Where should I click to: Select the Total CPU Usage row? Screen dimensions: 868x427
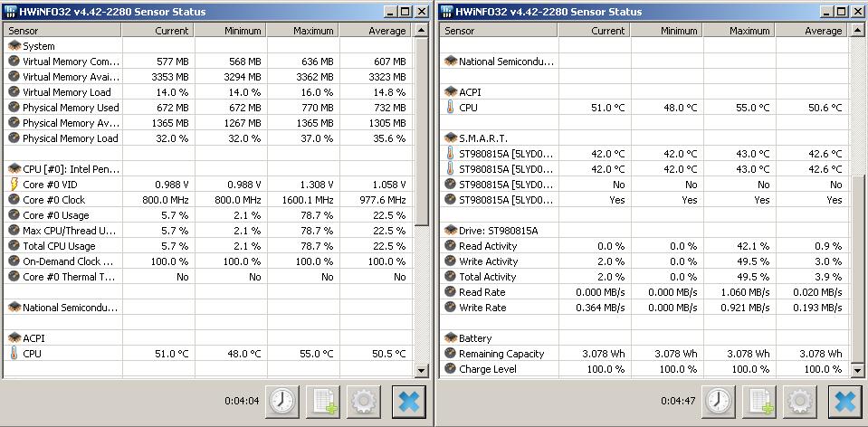208,245
